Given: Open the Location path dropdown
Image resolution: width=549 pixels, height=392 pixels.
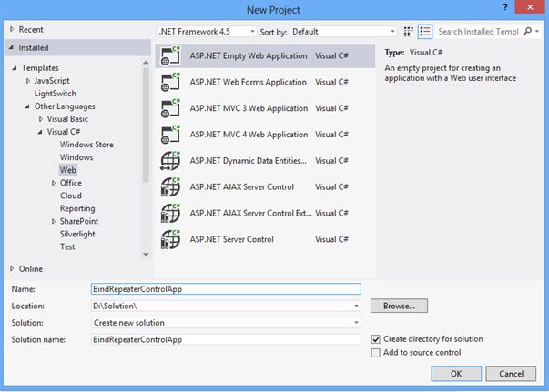Looking at the screenshot, I should tap(356, 306).
